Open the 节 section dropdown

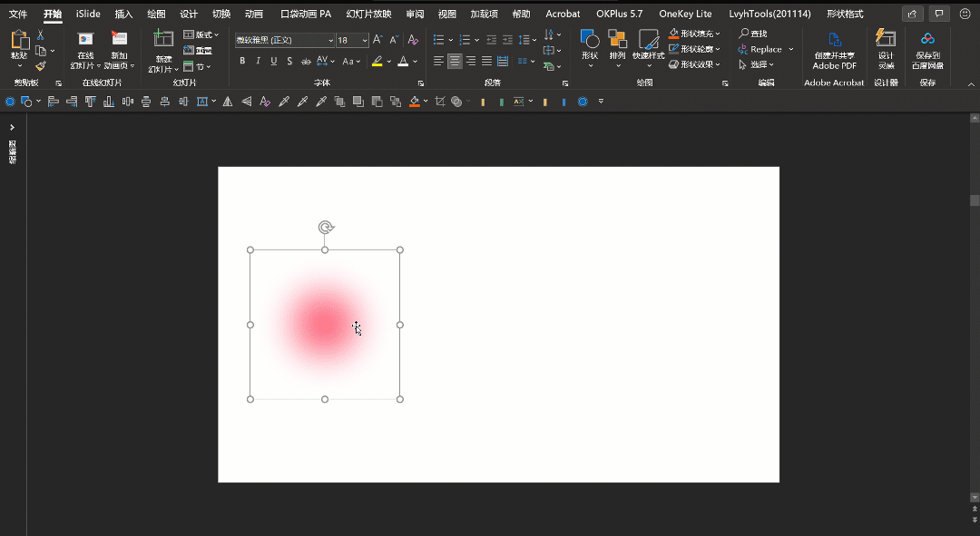point(198,66)
